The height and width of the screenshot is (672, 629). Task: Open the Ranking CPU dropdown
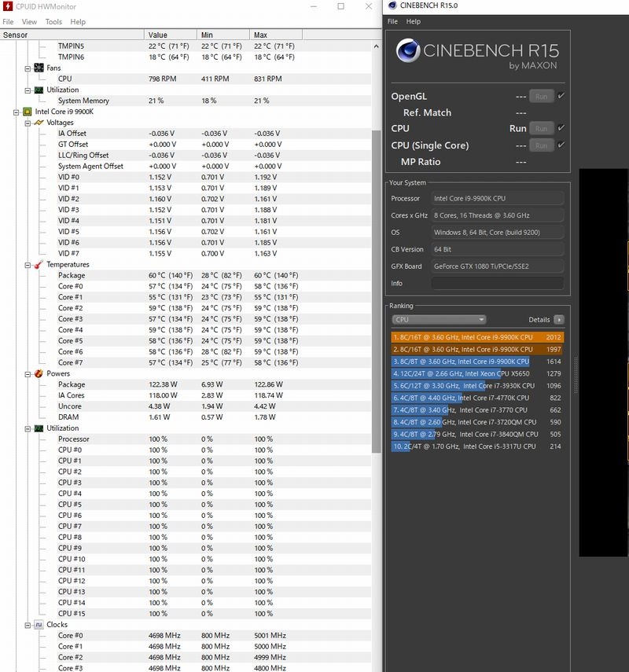click(439, 319)
